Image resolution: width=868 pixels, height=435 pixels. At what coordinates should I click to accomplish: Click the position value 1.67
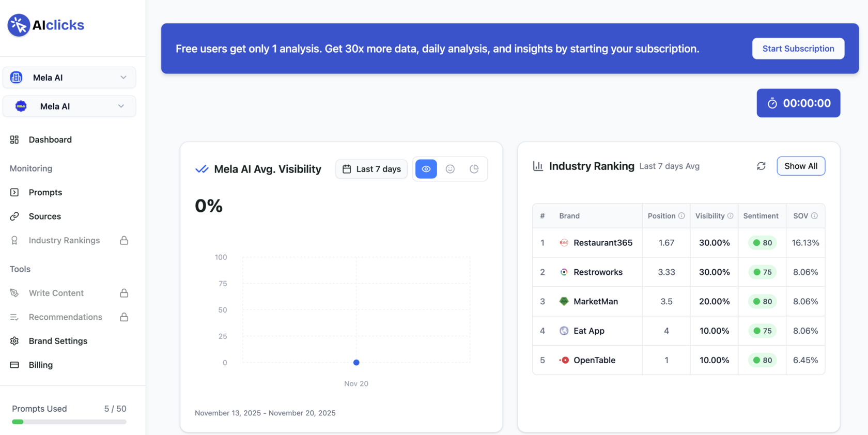(x=667, y=243)
